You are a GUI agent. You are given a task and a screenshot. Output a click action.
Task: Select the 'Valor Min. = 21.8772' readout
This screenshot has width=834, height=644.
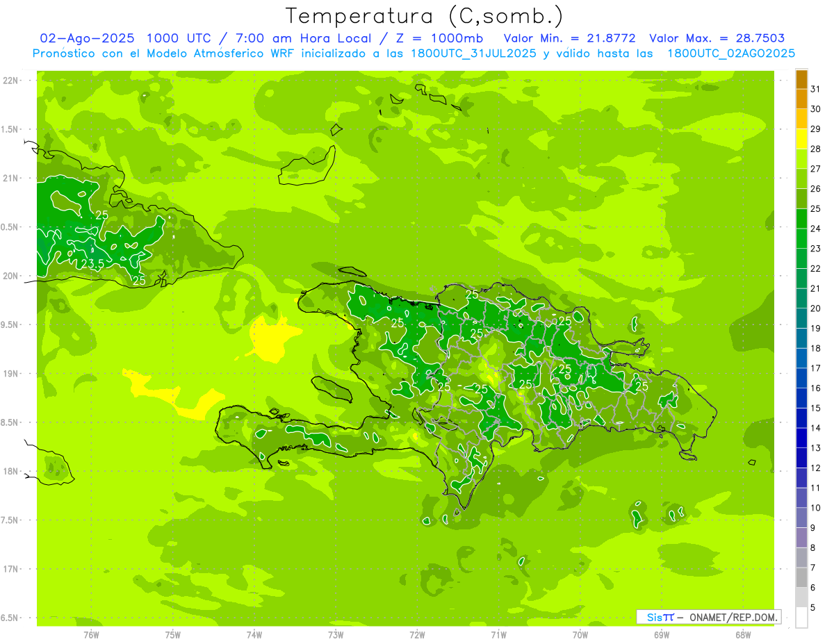(x=569, y=39)
